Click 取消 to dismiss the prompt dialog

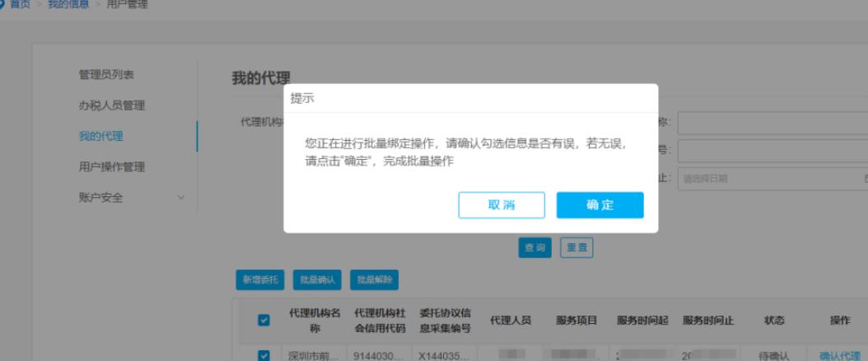(x=502, y=206)
